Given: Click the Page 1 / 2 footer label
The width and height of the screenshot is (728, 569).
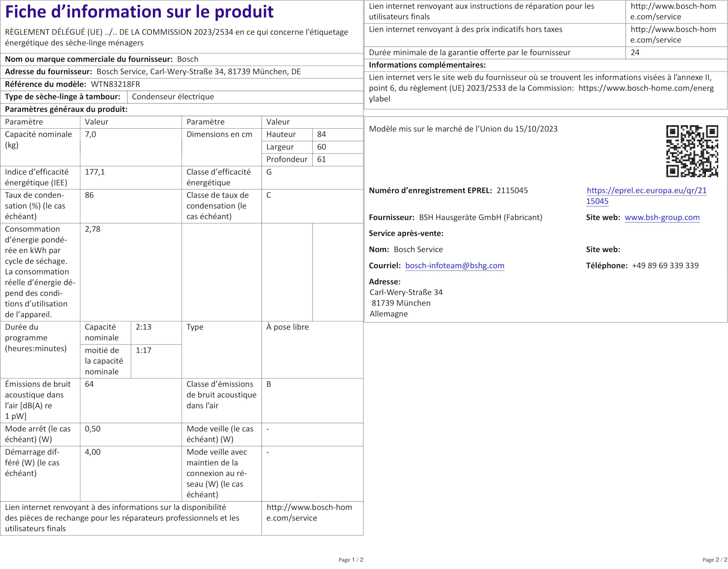Looking at the screenshot, I should (351, 560).
